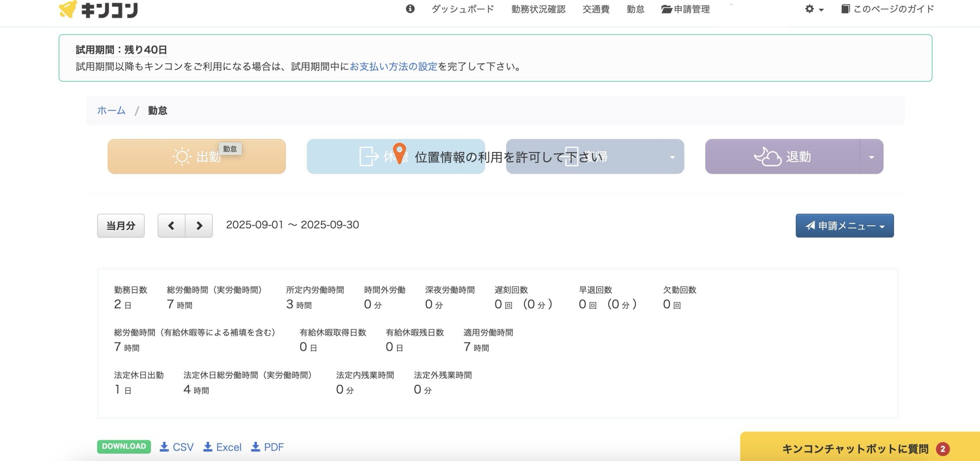Open the 申請メニュー dropdown
Image resolution: width=980 pixels, height=461 pixels.
(844, 226)
